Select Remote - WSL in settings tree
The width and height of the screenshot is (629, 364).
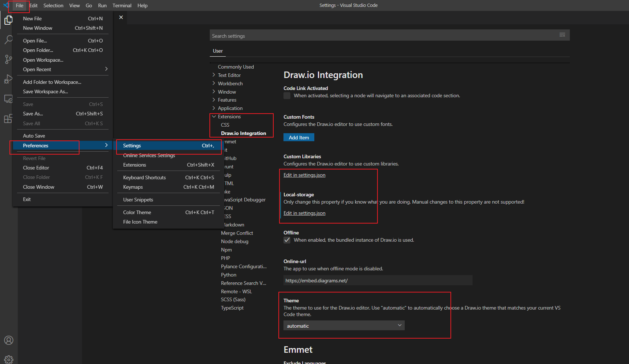point(236,291)
